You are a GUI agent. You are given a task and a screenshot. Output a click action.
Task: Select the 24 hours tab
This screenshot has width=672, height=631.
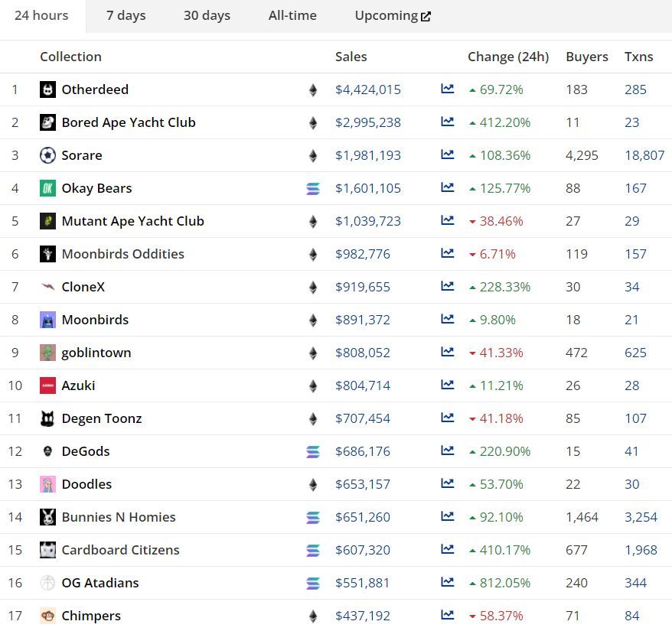tap(41, 15)
